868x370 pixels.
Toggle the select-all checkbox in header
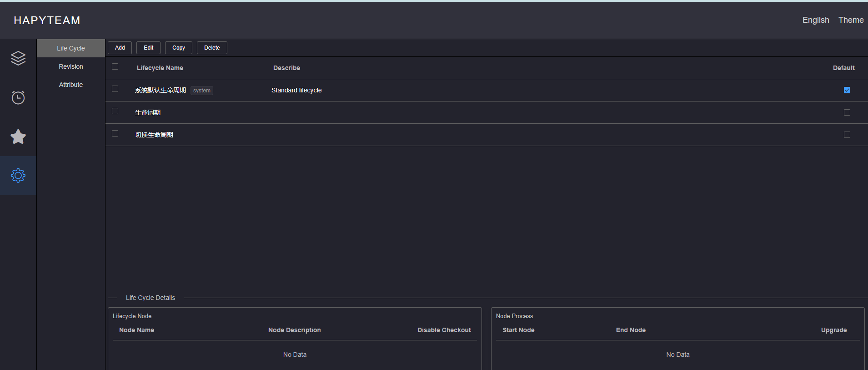[115, 66]
